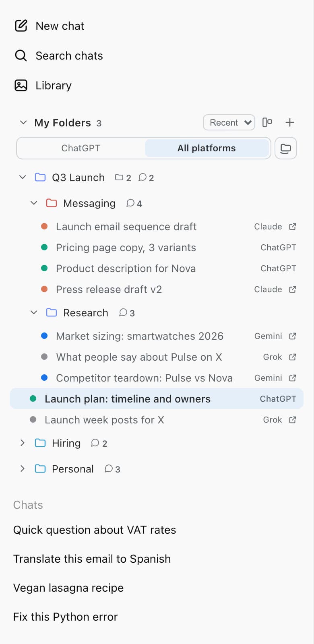Select the All platforms filter tab

[207, 148]
